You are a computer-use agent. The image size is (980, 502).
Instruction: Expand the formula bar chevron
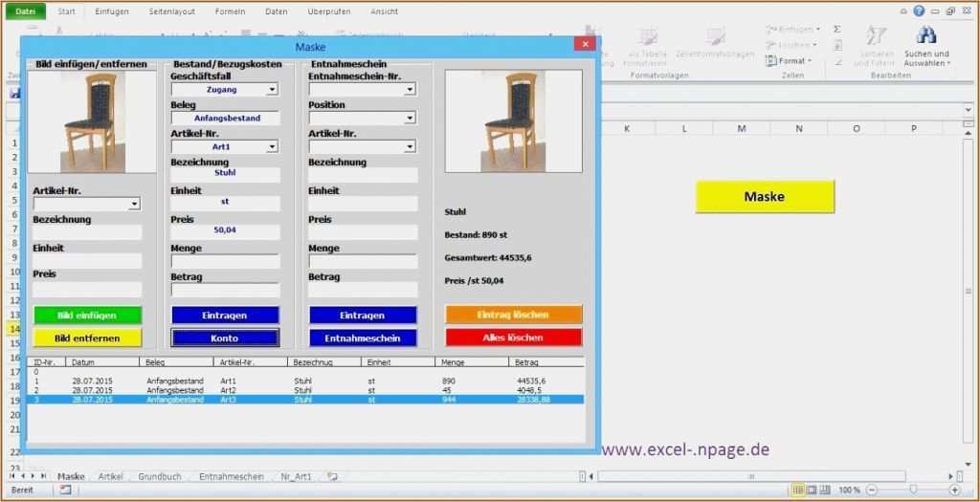pyautogui.click(x=969, y=109)
